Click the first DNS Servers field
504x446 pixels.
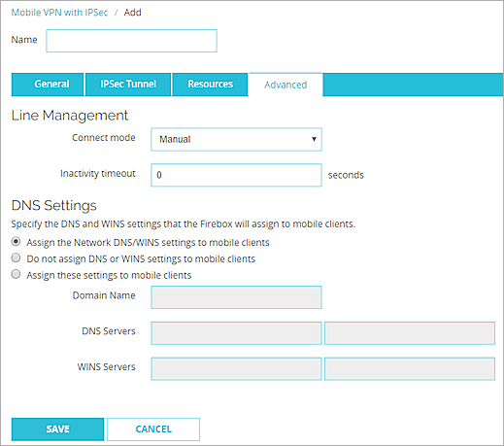236,333
